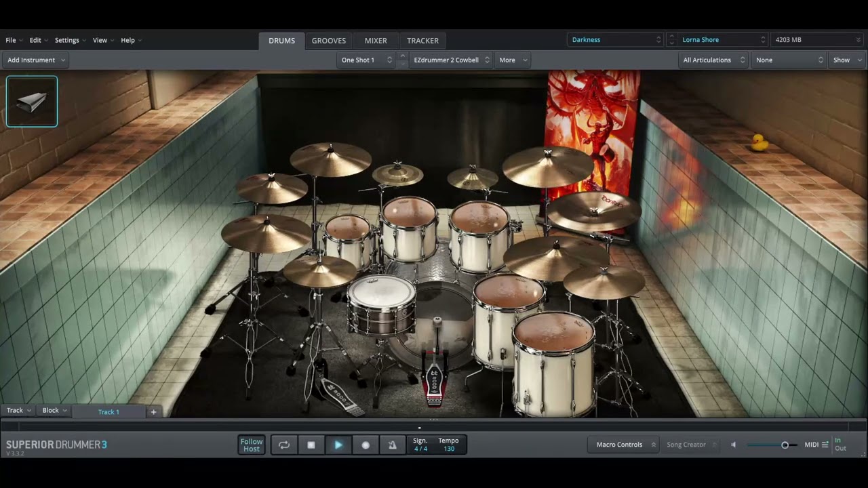
Task: Open the One Shot 1 selector
Action: point(366,60)
